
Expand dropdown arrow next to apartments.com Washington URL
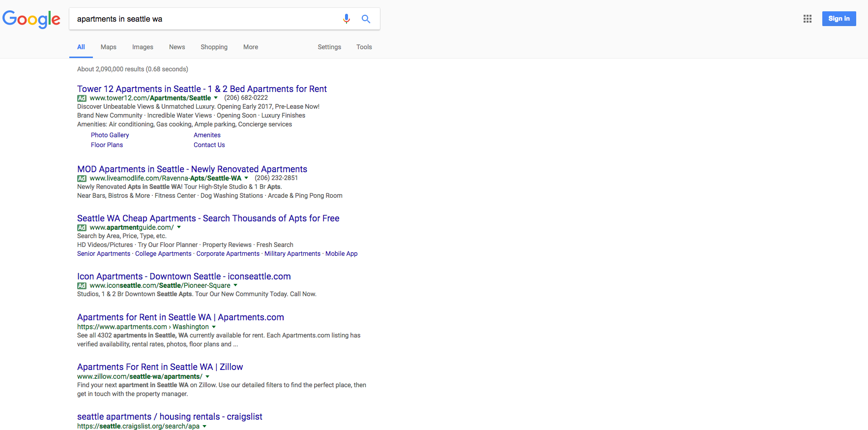[214, 327]
